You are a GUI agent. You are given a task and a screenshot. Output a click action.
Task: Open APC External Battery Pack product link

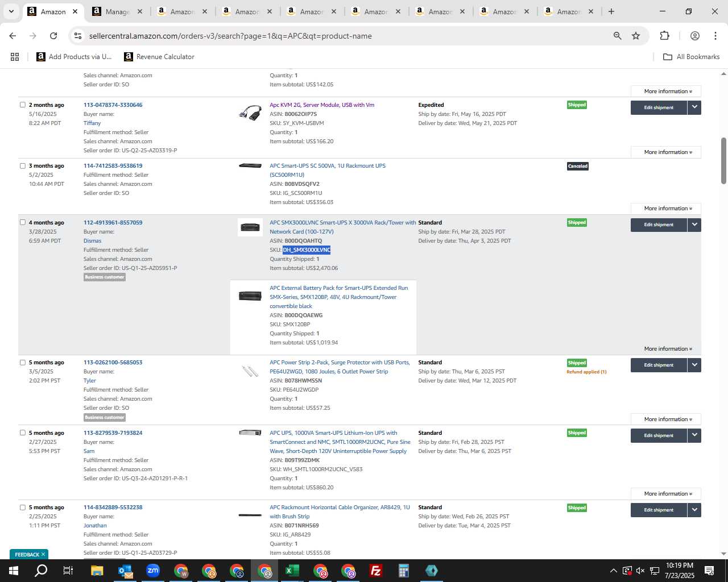(339, 297)
